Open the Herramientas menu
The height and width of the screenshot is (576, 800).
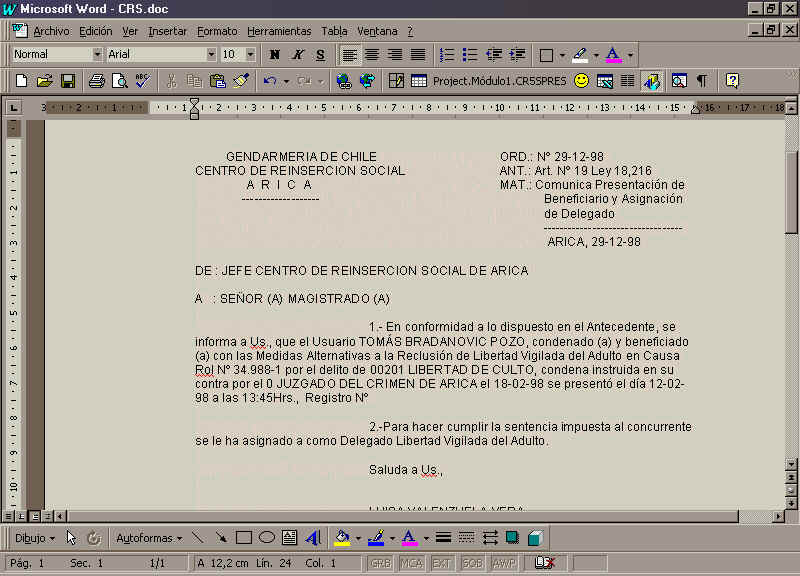279,31
